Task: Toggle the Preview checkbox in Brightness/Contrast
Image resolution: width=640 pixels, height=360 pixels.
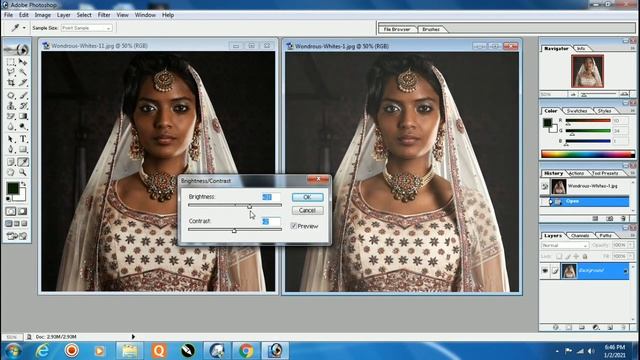Action: [x=293, y=226]
